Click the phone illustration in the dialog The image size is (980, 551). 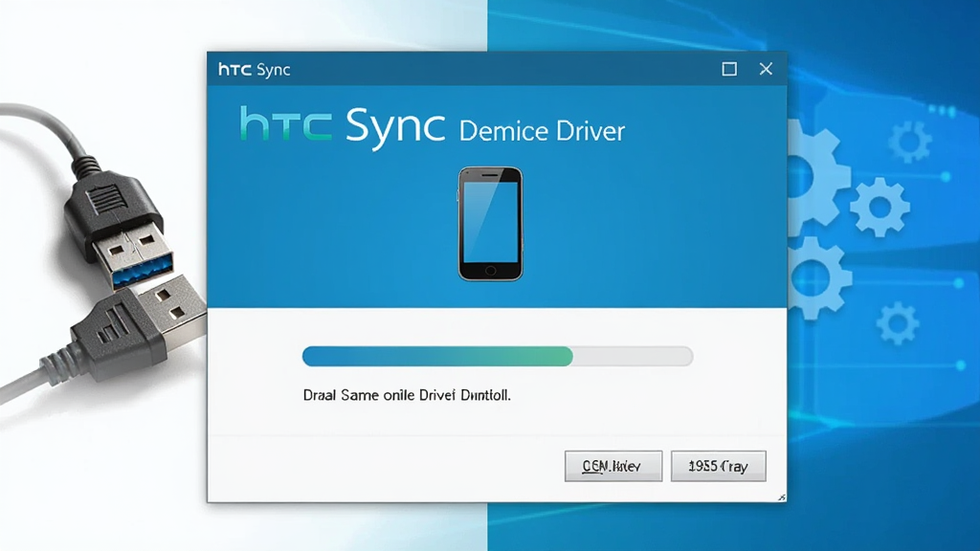491,224
